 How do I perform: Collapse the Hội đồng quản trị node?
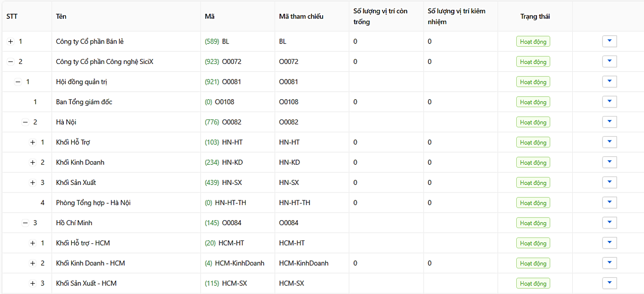pyautogui.click(x=18, y=82)
